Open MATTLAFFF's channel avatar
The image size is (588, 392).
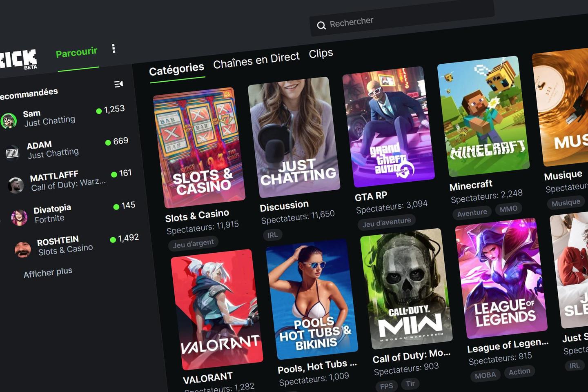[16, 185]
